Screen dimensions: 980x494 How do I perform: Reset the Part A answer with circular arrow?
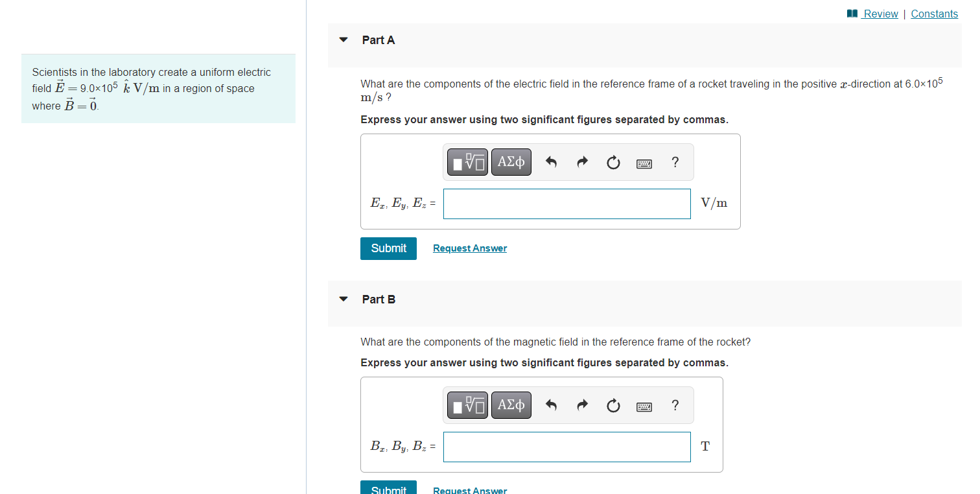pos(613,162)
